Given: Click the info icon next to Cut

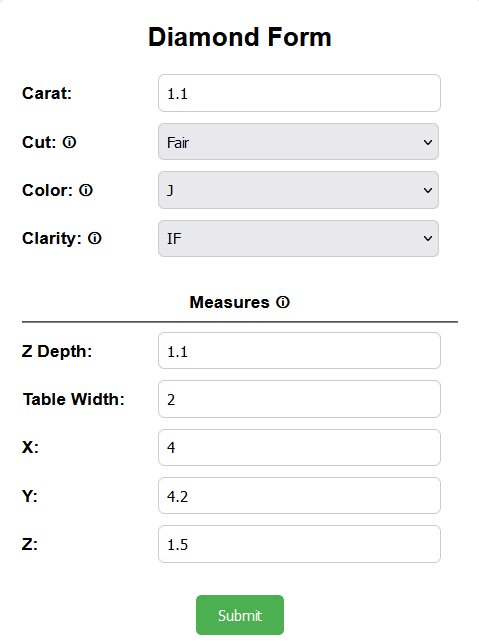Looking at the screenshot, I should (69, 142).
